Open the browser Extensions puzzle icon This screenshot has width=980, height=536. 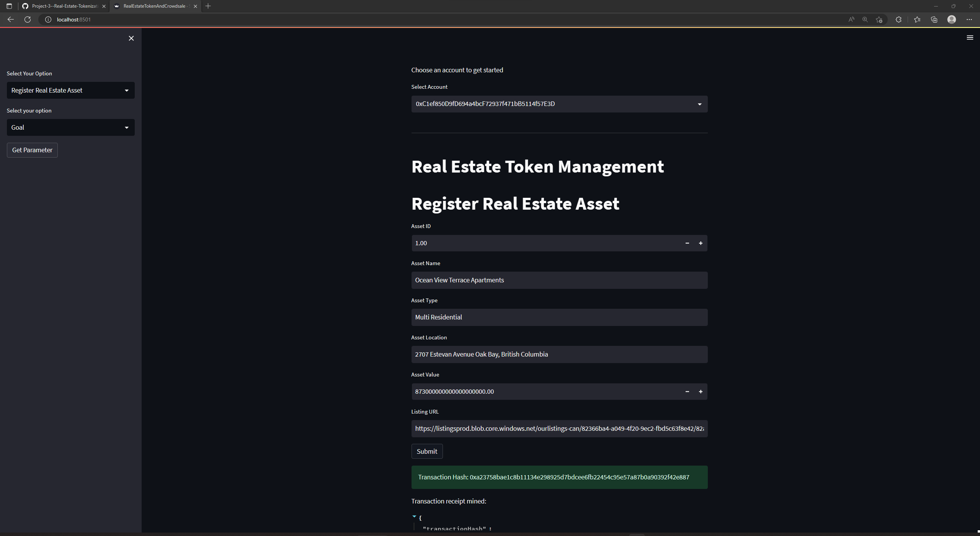[x=899, y=20]
